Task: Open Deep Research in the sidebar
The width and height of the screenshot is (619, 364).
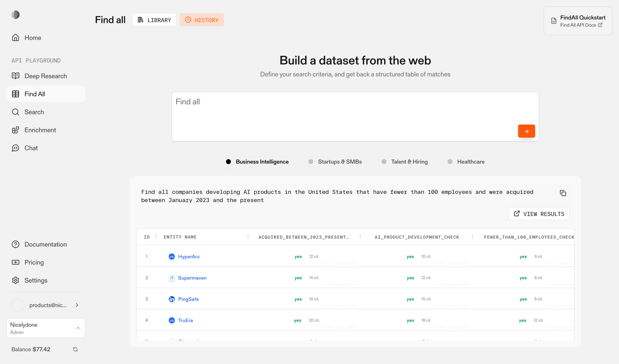Action: 46,76
